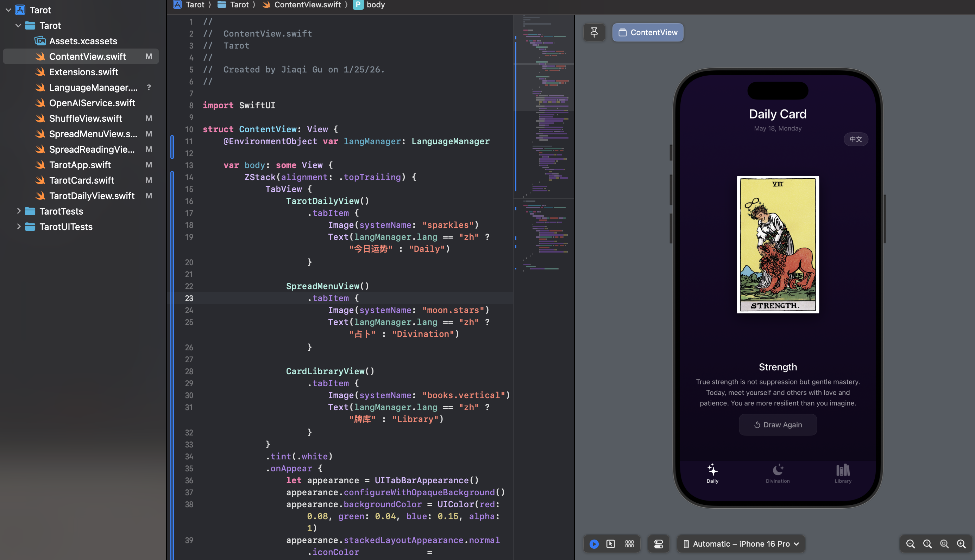Open the Automatic – iPhone 16 Pro device menu
Viewport: 975px width, 560px height.
pyautogui.click(x=741, y=544)
